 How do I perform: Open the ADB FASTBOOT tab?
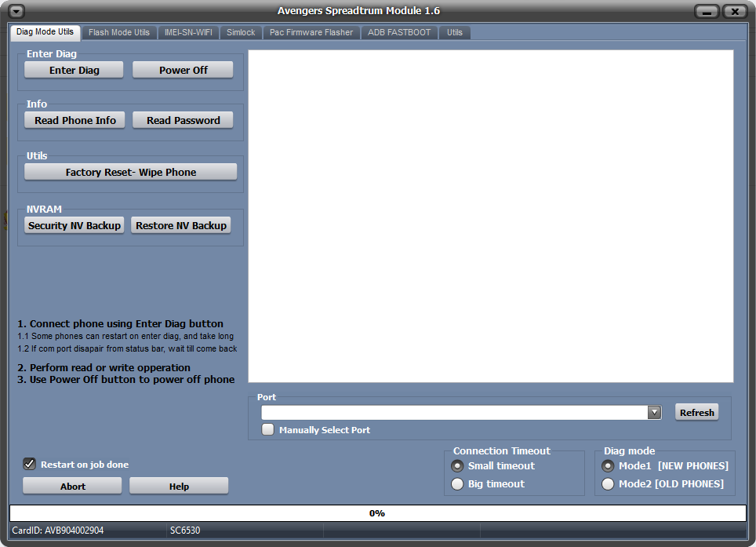tap(399, 32)
